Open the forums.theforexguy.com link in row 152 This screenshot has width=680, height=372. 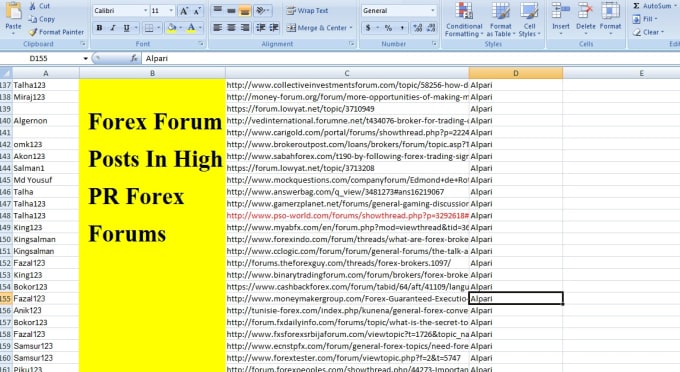pyautogui.click(x=339, y=263)
